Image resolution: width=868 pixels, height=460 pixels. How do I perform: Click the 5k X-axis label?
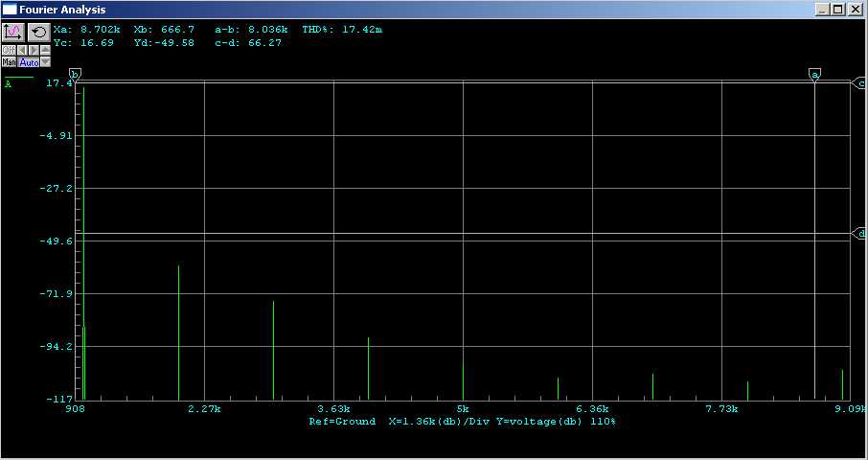coord(463,409)
